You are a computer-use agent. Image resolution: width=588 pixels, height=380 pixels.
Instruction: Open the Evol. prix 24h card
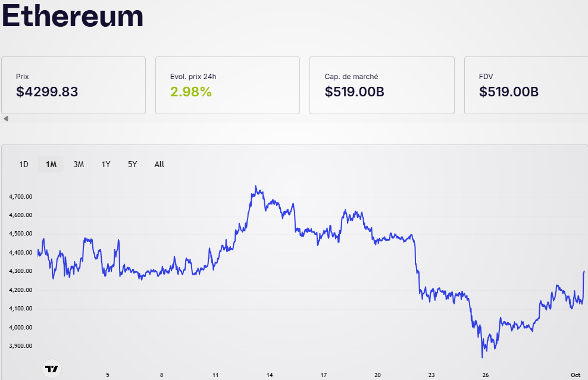click(227, 85)
